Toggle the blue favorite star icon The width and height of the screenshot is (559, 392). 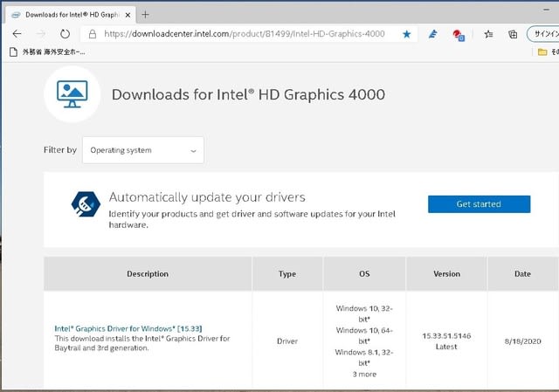407,34
